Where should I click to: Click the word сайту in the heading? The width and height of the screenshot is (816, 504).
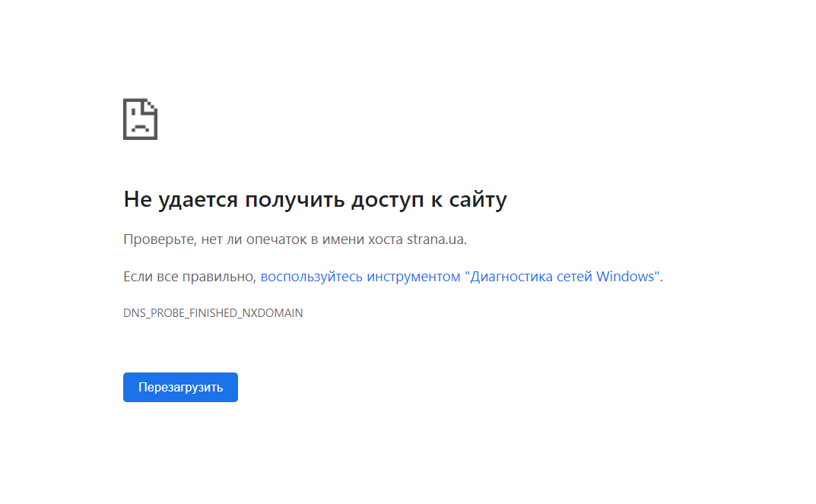[x=478, y=200]
